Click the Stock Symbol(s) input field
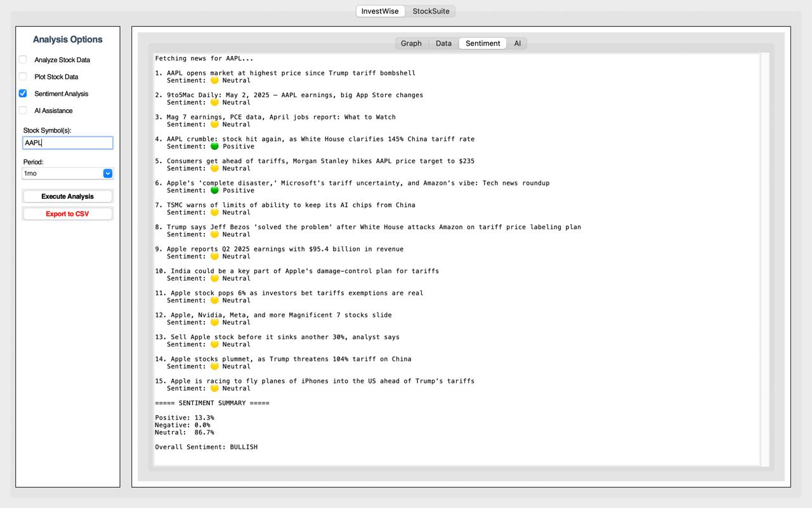This screenshot has width=812, height=508. click(x=68, y=143)
